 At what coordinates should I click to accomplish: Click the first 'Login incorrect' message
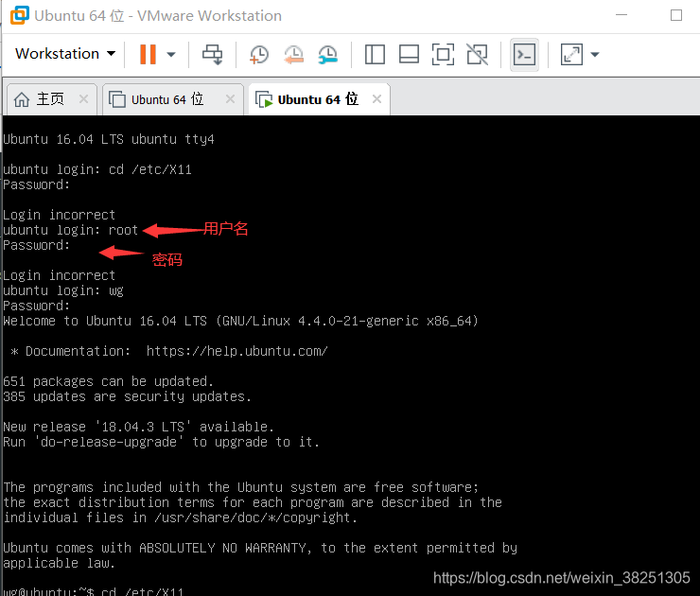59,215
